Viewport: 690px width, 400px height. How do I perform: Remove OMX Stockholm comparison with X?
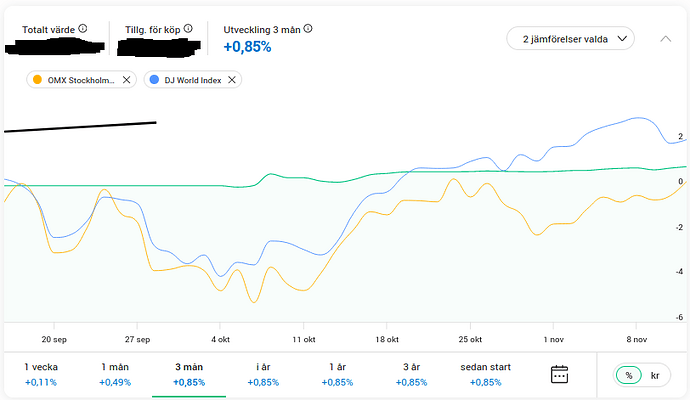(x=126, y=80)
